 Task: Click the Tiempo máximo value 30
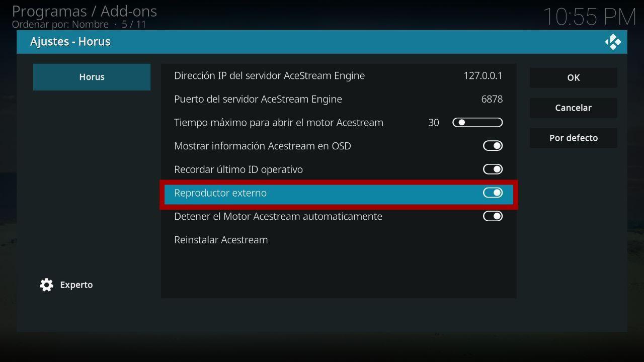434,123
